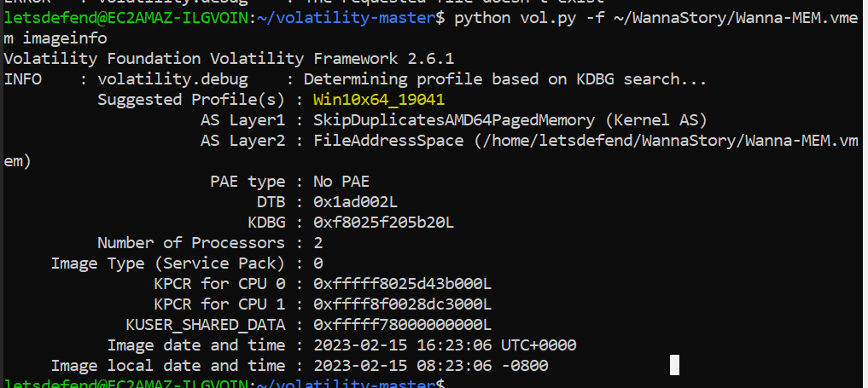This screenshot has width=868, height=388.
Task: Click the 'Determining profile based on KDBG search' message
Action: coord(505,79)
